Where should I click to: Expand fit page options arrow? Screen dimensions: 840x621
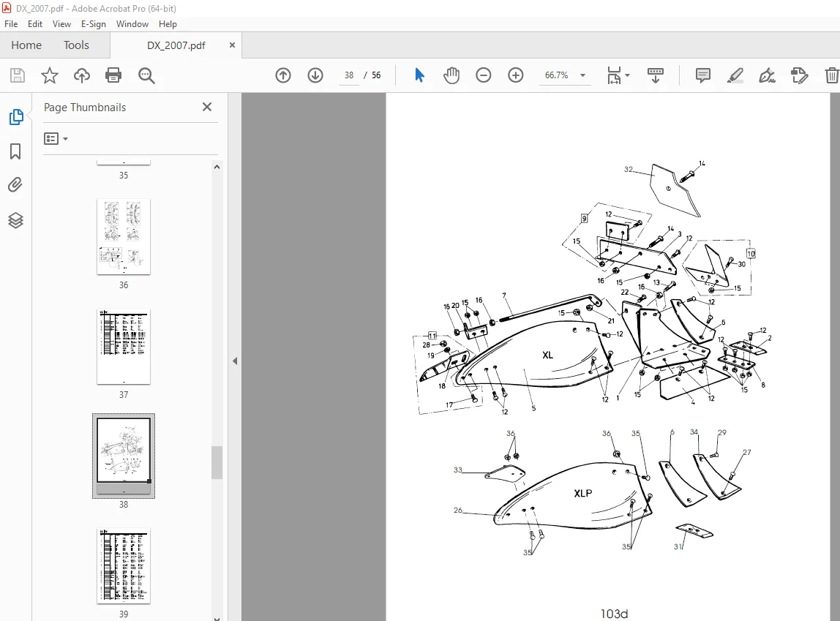click(x=627, y=75)
